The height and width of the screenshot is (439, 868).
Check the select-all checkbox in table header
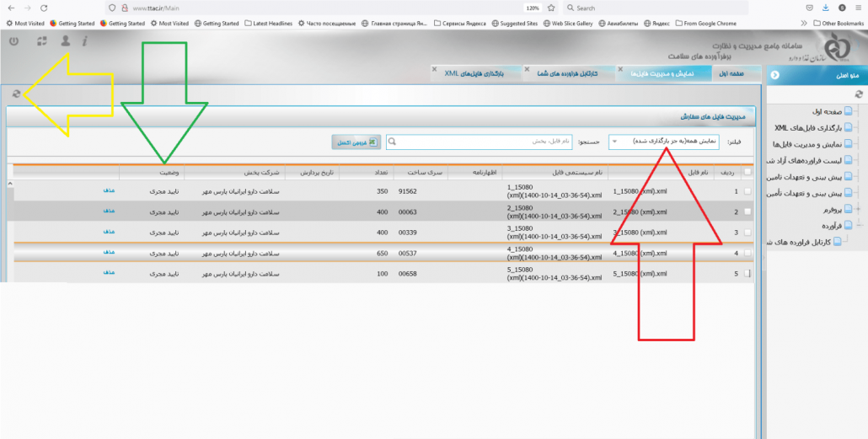point(747,172)
